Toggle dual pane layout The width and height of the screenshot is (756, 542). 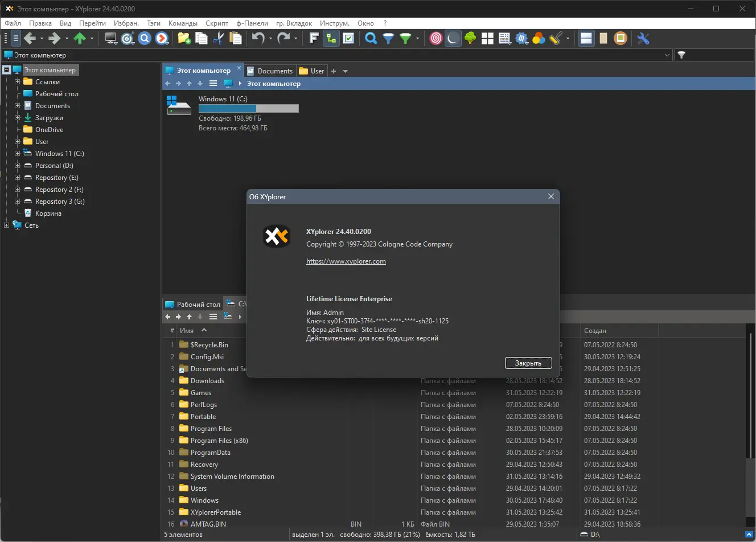[x=586, y=38]
